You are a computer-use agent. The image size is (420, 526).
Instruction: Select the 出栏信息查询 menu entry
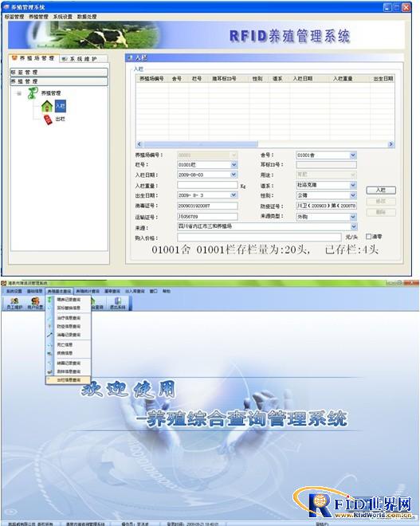point(69,380)
